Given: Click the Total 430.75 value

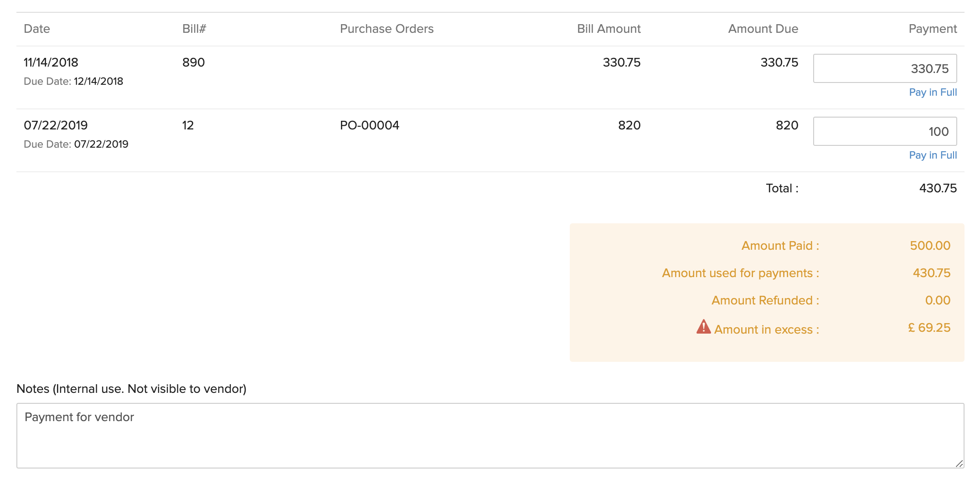Looking at the screenshot, I should (x=938, y=188).
